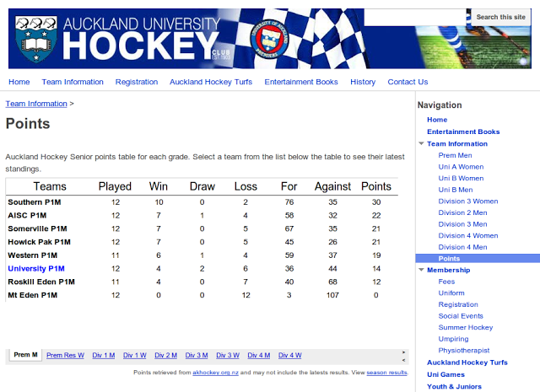This screenshot has width=540, height=392.
Task: Switch to the Prem Res W tab
Action: point(65,355)
